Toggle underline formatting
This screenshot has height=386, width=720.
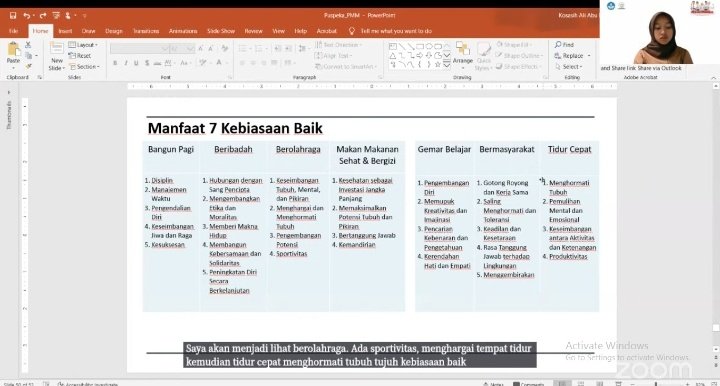pos(136,63)
